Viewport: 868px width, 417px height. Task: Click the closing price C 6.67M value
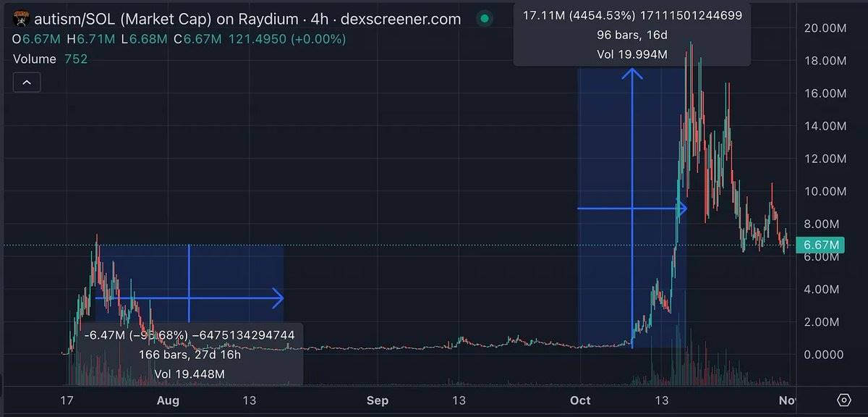pyautogui.click(x=204, y=39)
